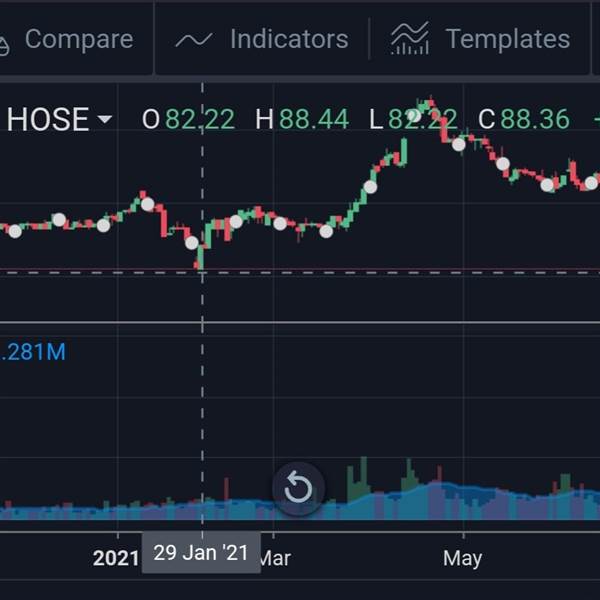This screenshot has height=600, width=600.
Task: Click the Templates chart icon
Action: point(409,39)
